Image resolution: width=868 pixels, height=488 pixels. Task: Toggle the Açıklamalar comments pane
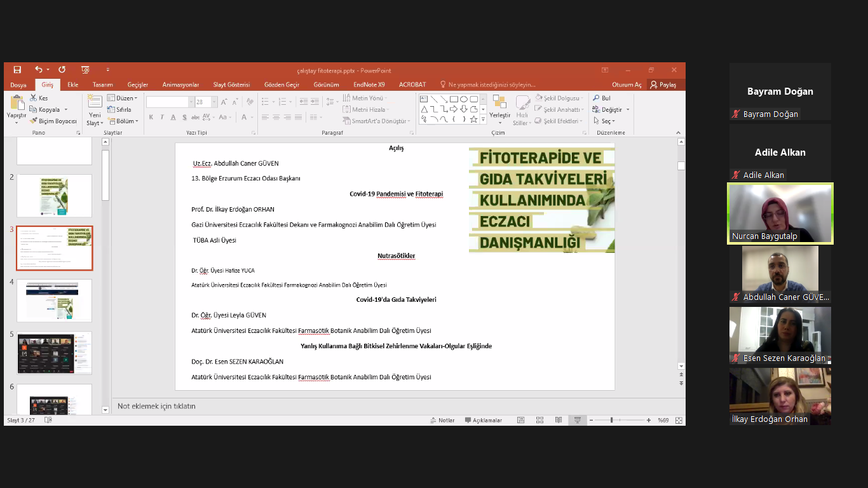[x=483, y=420]
